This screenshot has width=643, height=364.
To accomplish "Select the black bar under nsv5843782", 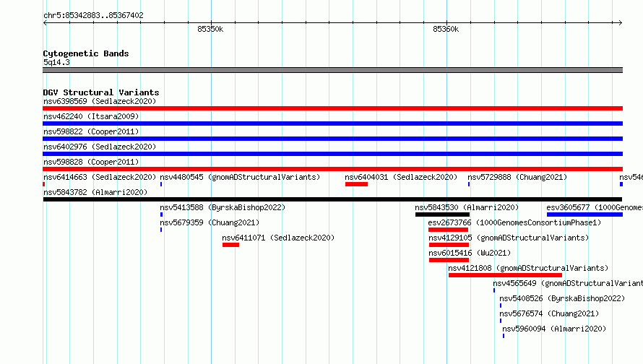I will tap(332, 199).
